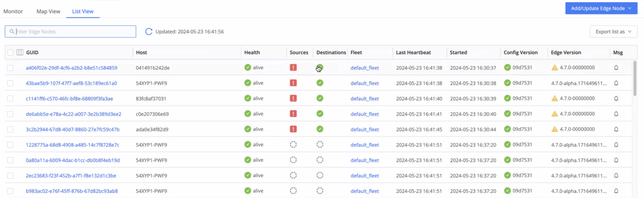The width and height of the screenshot is (644, 198).
Task: Open the default_fleet link on the first row
Action: point(364,68)
